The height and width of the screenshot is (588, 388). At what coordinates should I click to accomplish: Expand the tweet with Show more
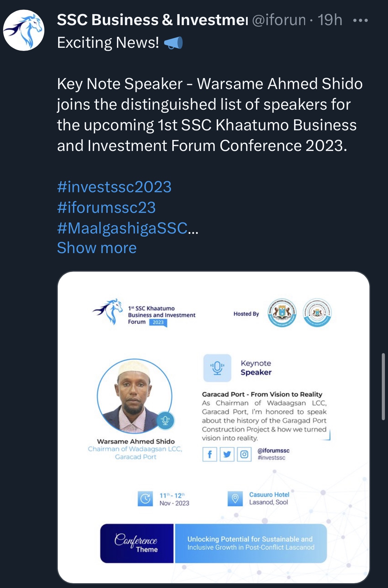pyautogui.click(x=97, y=248)
